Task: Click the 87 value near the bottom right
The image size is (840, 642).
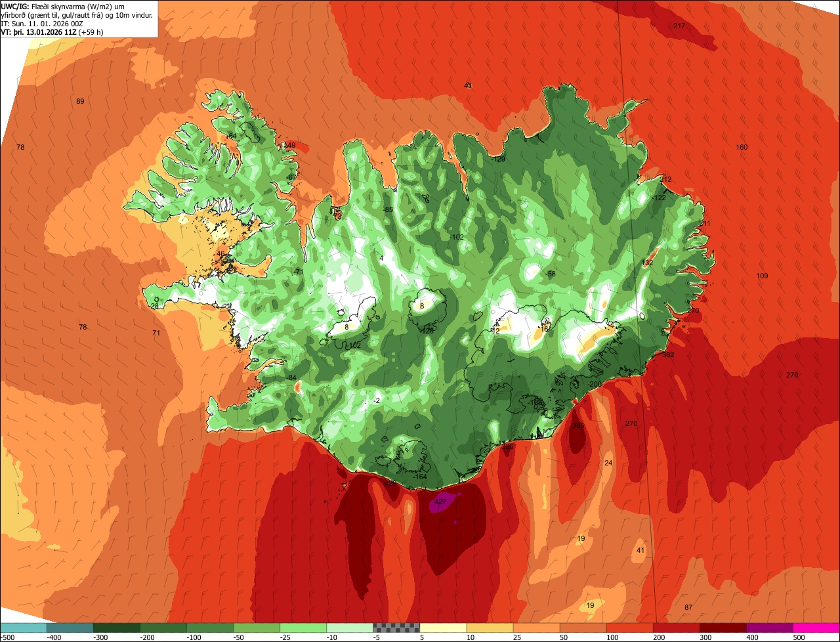Action: point(688,608)
